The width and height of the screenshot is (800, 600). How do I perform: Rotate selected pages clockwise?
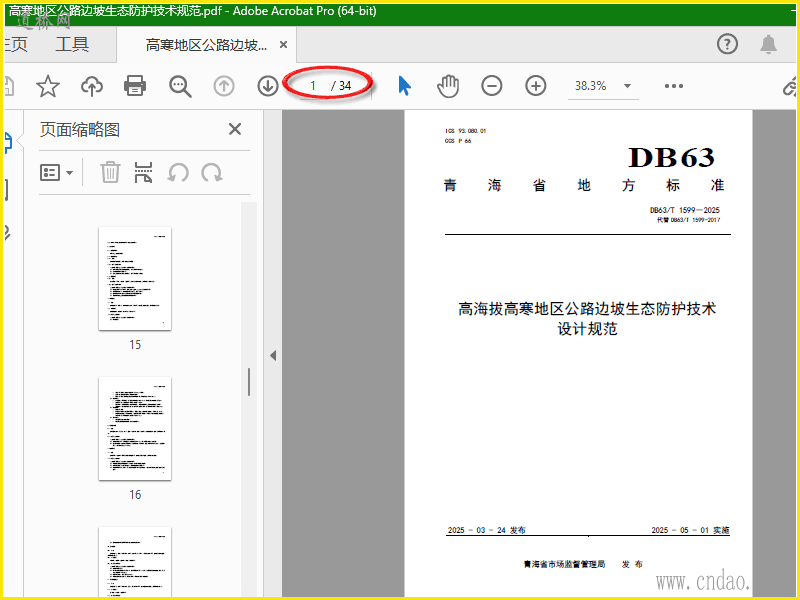[212, 172]
